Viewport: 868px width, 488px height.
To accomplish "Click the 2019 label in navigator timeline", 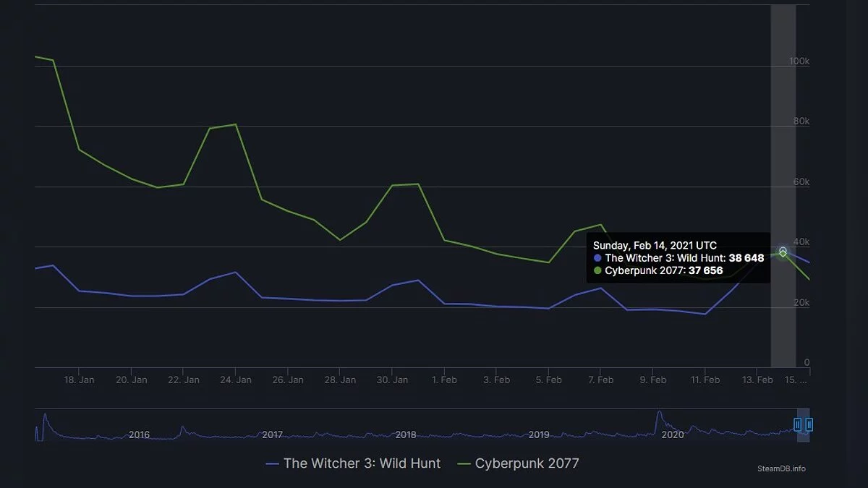I will click(x=539, y=435).
